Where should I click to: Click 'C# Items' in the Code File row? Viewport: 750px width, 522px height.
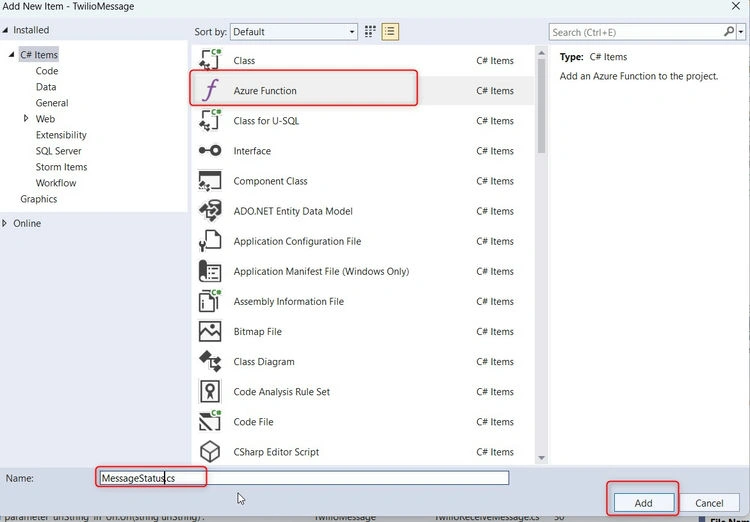(495, 422)
